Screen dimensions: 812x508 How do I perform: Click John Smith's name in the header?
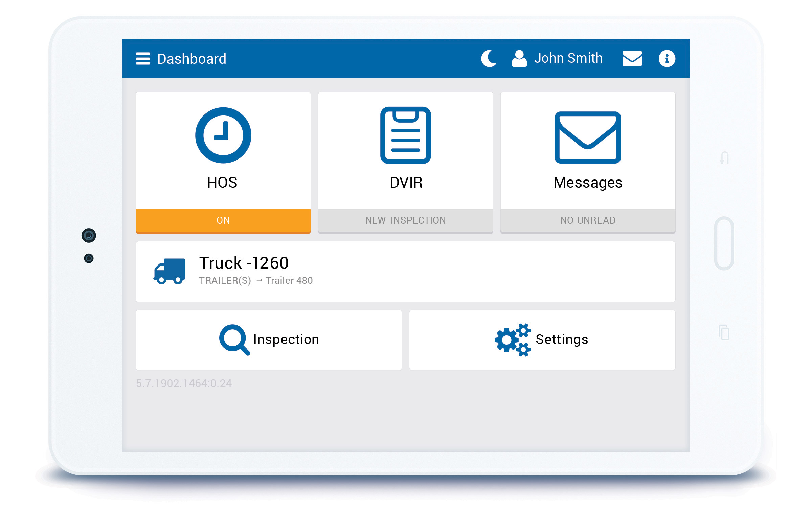pos(568,58)
